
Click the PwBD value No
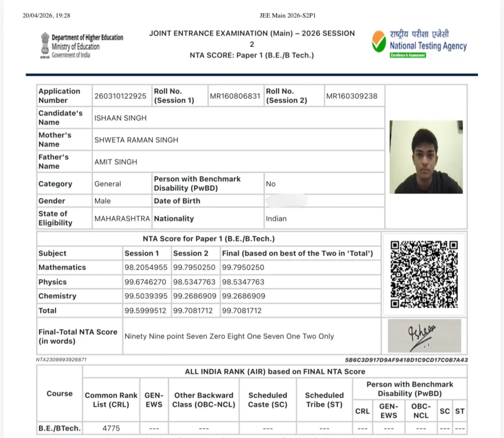pos(271,184)
